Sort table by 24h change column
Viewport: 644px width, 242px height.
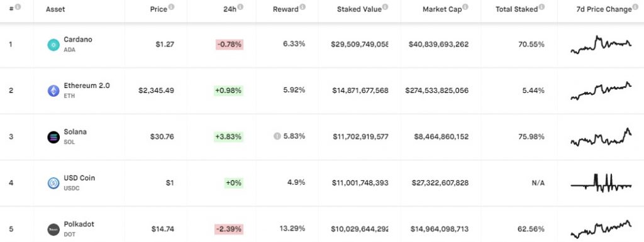[x=230, y=9]
